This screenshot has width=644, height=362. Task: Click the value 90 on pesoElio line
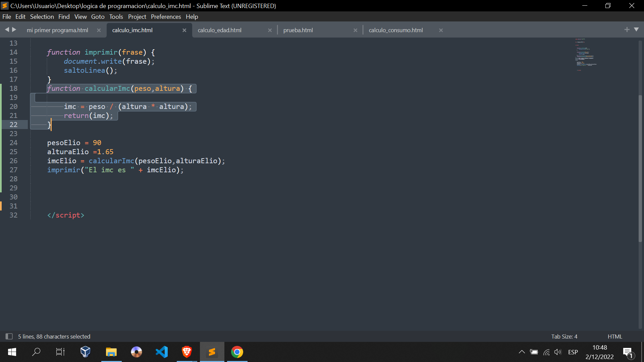(97, 143)
